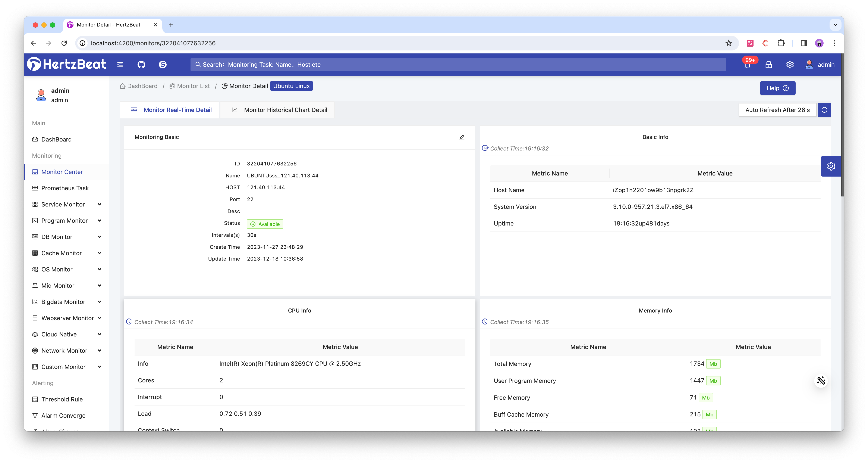Open header settings gear icon
Image resolution: width=868 pixels, height=463 pixels.
(x=790, y=64)
